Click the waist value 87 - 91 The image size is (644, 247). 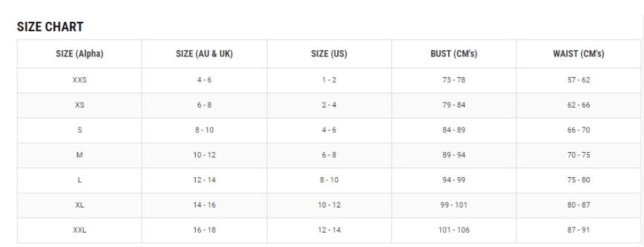pyautogui.click(x=578, y=230)
